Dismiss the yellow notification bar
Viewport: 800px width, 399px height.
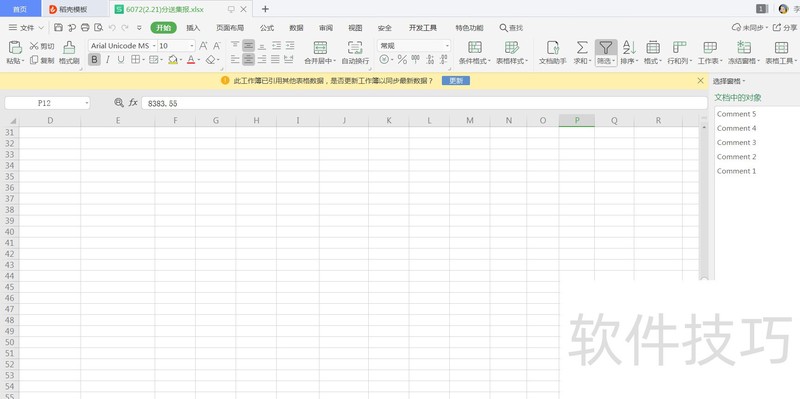[x=701, y=81]
